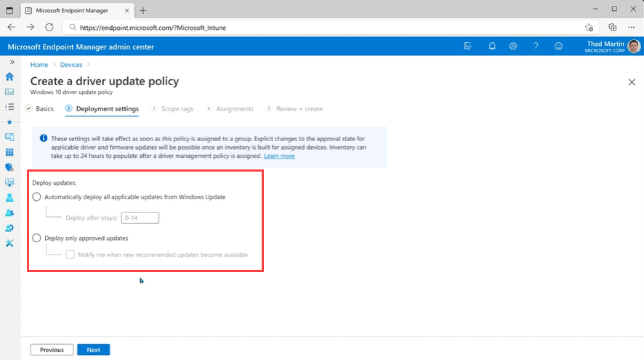Image resolution: width=644 pixels, height=360 pixels.
Task: Select Deploy only approved updates option
Action: tap(36, 238)
